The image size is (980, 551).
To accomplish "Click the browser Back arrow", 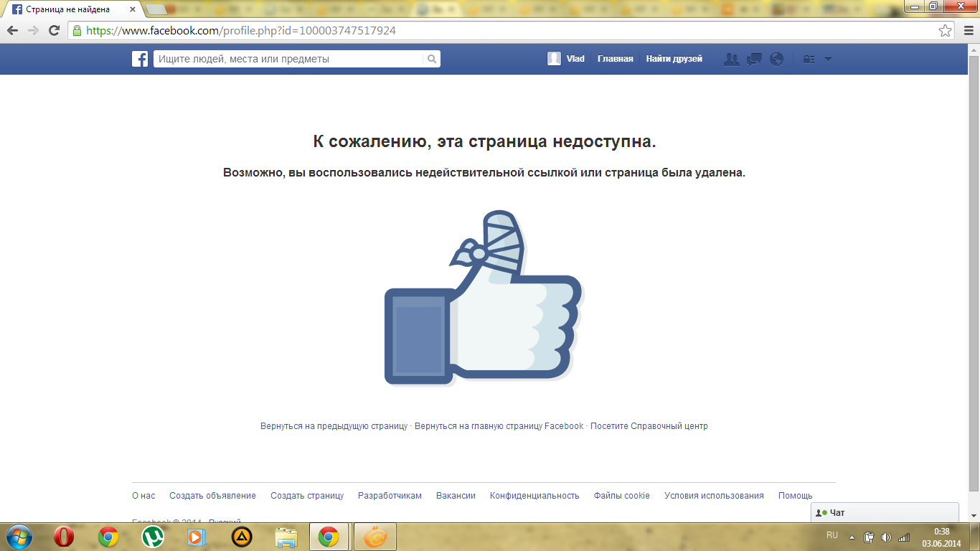I will pos(13,30).
